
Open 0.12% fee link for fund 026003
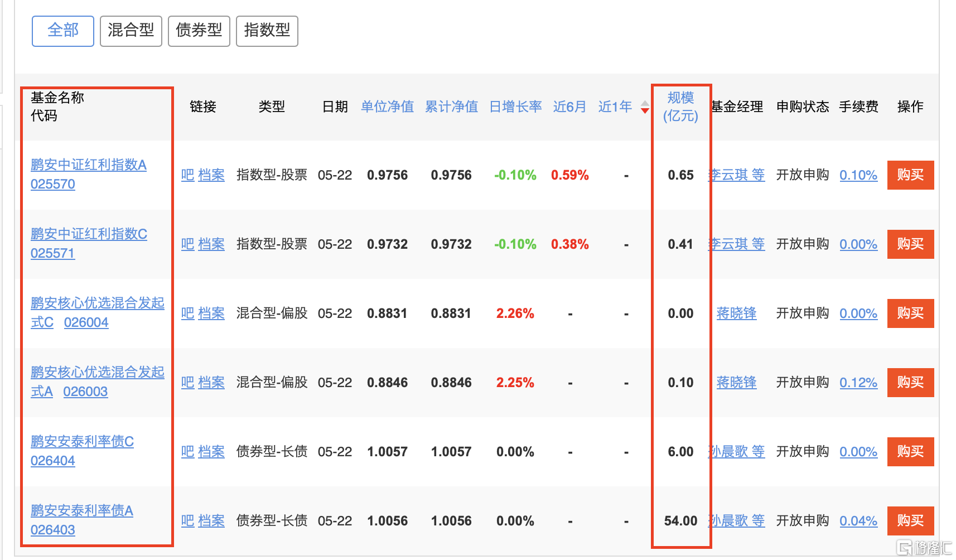859,383
